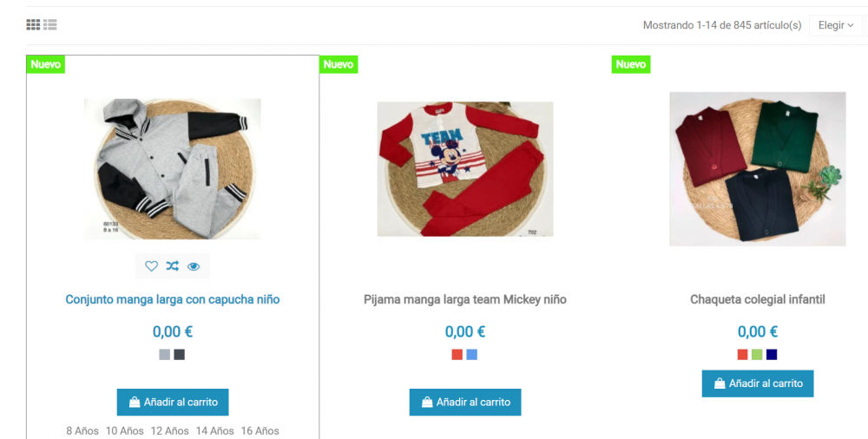Image resolution: width=868 pixels, height=439 pixels.
Task: Add Conjunto manga larga to cart
Action: pyautogui.click(x=173, y=403)
